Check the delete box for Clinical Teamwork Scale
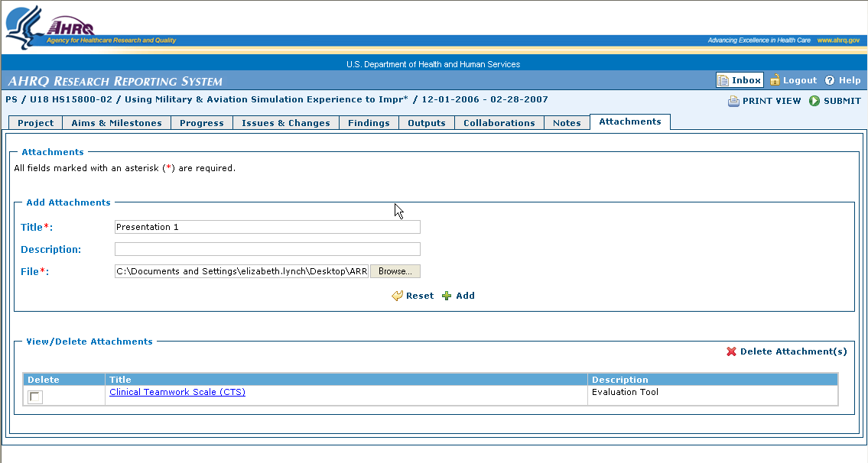This screenshot has width=868, height=463. [x=35, y=397]
